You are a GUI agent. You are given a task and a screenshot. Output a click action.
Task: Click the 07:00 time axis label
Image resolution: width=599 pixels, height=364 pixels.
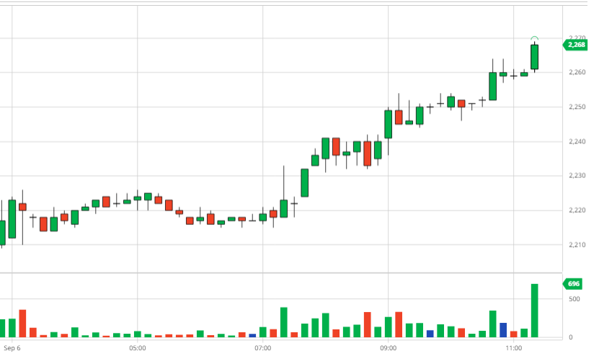pyautogui.click(x=263, y=348)
